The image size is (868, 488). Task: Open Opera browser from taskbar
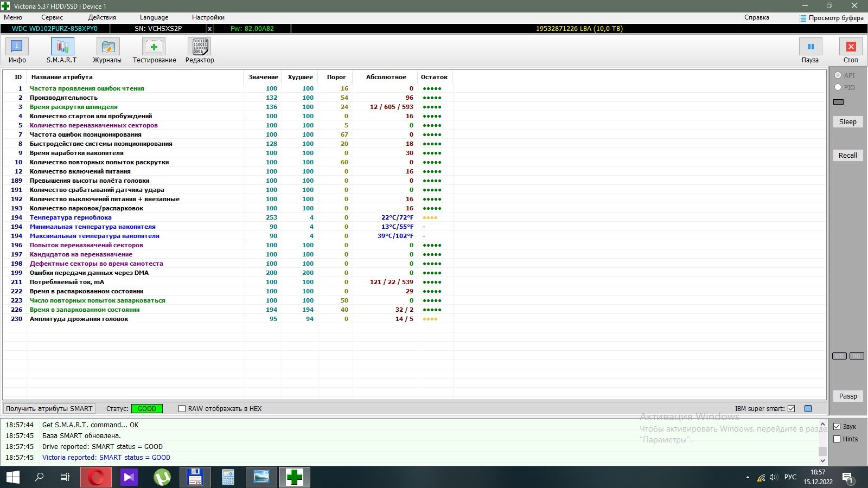[x=96, y=477]
